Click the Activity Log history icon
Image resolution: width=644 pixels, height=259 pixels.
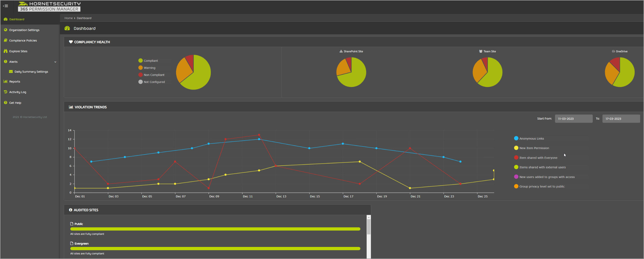[x=6, y=92]
